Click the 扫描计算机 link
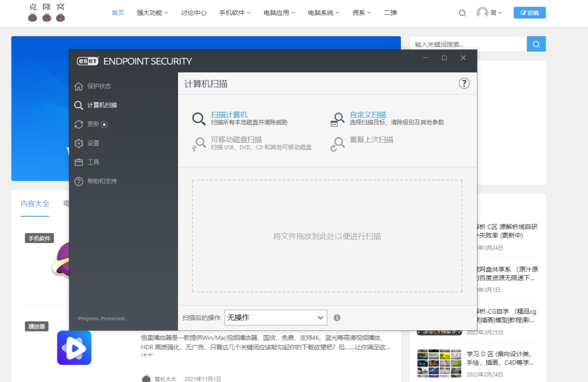Screen dimensions: 588x382 pyautogui.click(x=229, y=115)
